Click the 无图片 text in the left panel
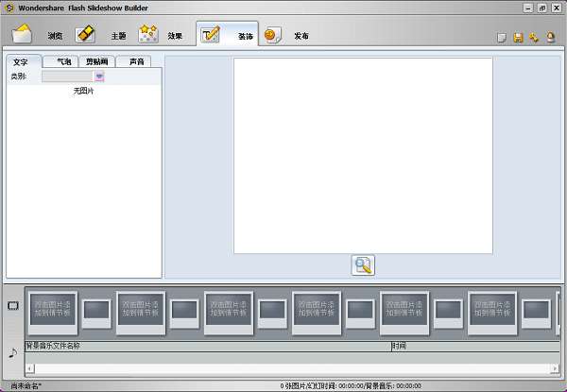The height and width of the screenshot is (392, 567). (83, 91)
